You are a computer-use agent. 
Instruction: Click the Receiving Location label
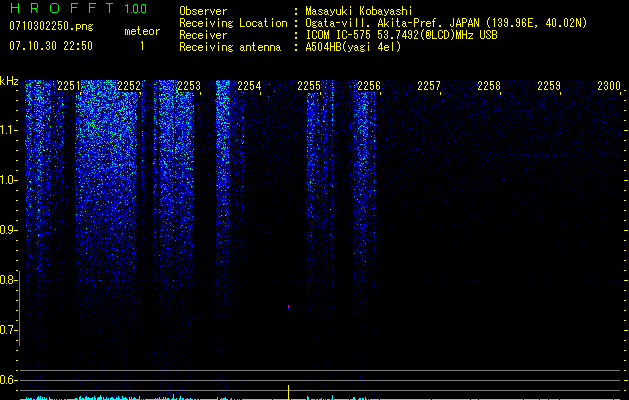coord(233,23)
